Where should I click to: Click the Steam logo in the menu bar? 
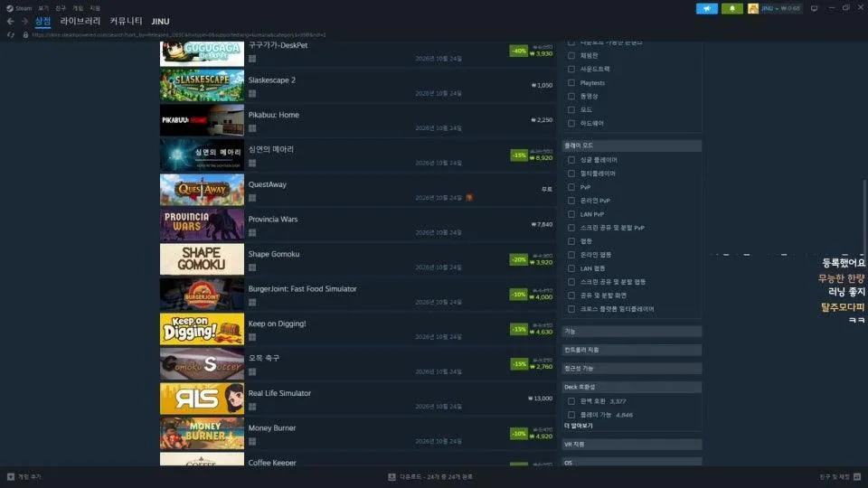[x=9, y=8]
